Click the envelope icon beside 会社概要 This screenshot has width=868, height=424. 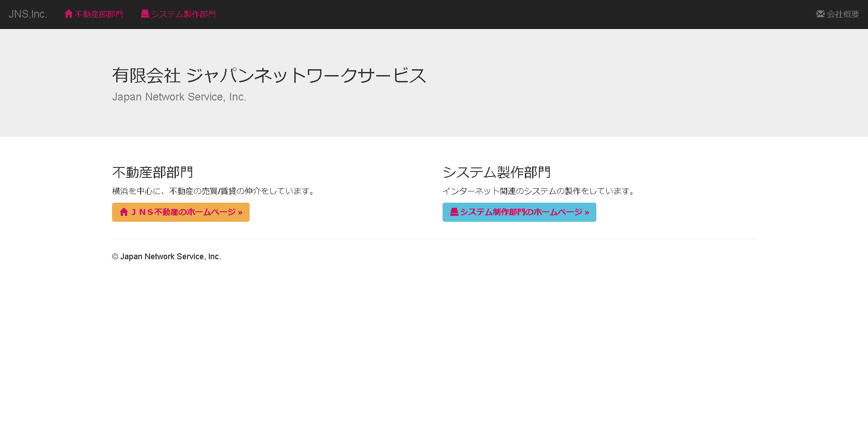[820, 14]
